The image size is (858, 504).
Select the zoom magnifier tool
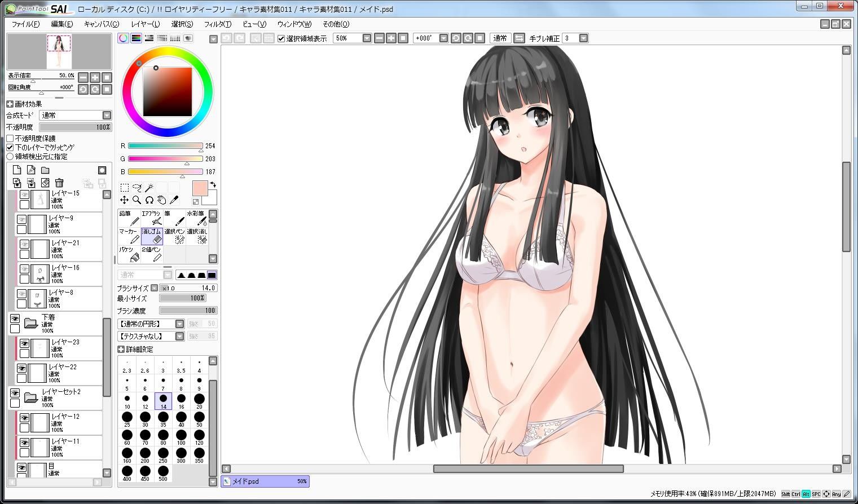[137, 200]
